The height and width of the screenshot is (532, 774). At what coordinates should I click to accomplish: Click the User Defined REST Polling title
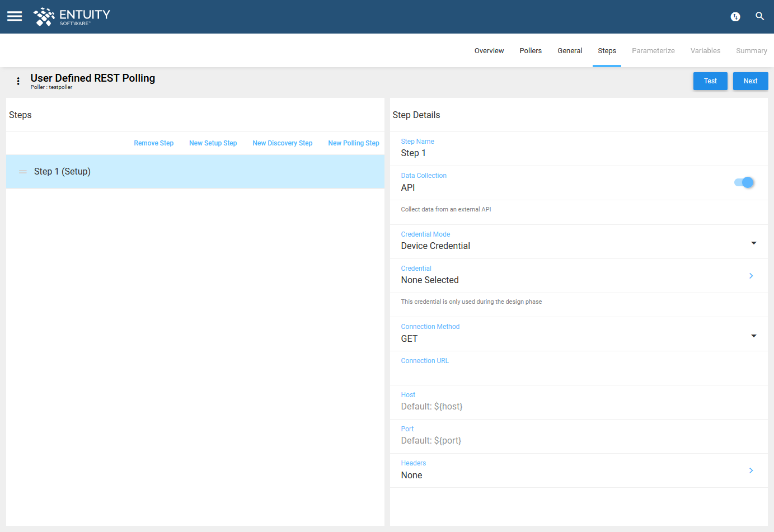point(93,78)
